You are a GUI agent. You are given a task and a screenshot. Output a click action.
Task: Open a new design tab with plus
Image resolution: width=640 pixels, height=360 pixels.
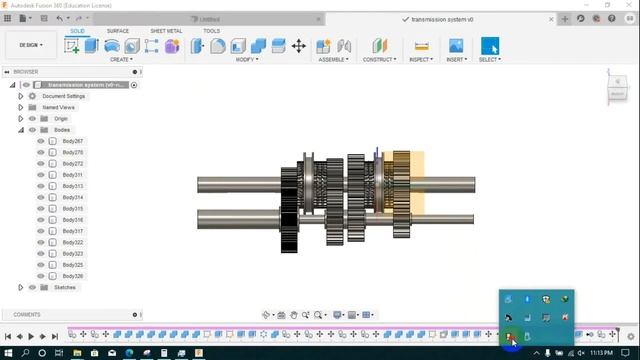[565, 19]
